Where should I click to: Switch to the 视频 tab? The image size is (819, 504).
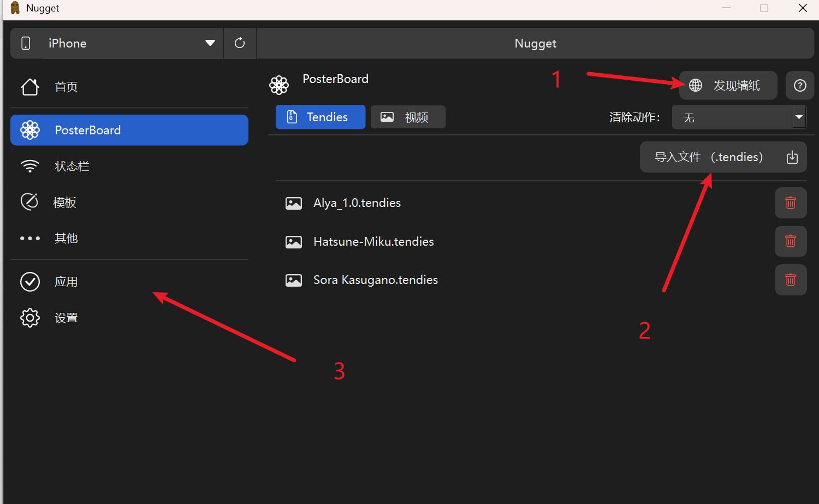tap(408, 117)
